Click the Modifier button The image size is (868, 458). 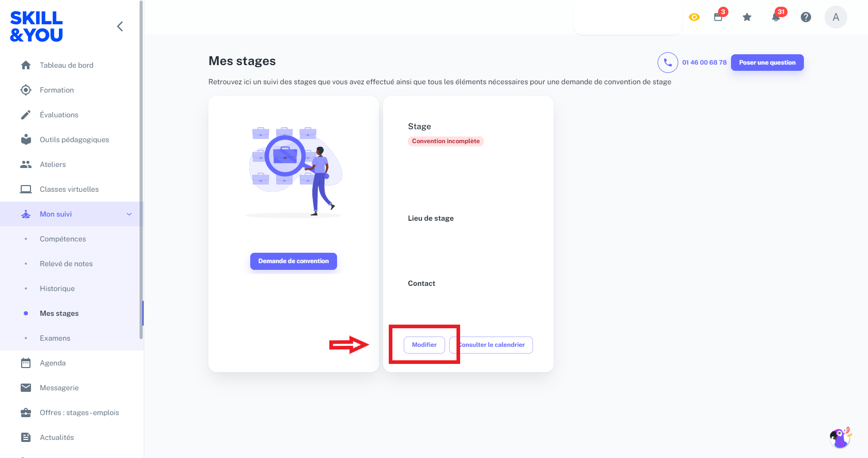point(424,345)
